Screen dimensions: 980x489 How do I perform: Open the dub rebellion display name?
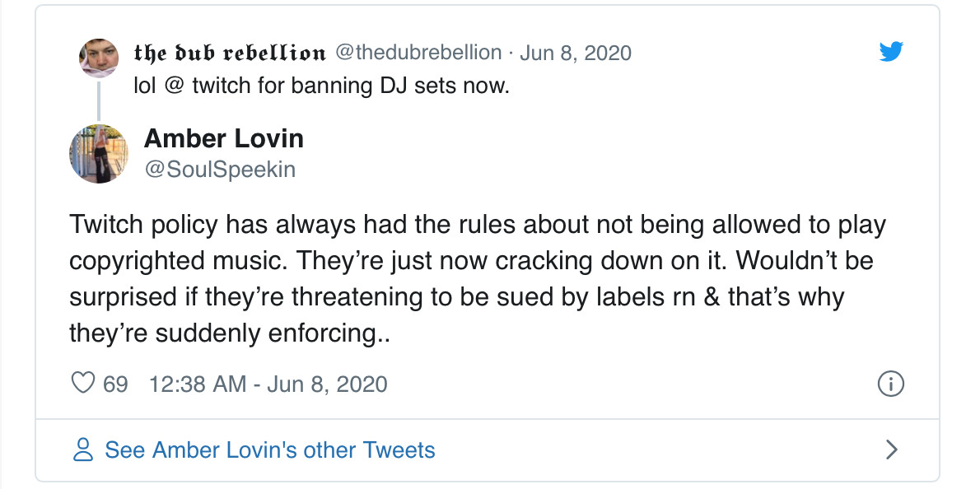pyautogui.click(x=229, y=53)
